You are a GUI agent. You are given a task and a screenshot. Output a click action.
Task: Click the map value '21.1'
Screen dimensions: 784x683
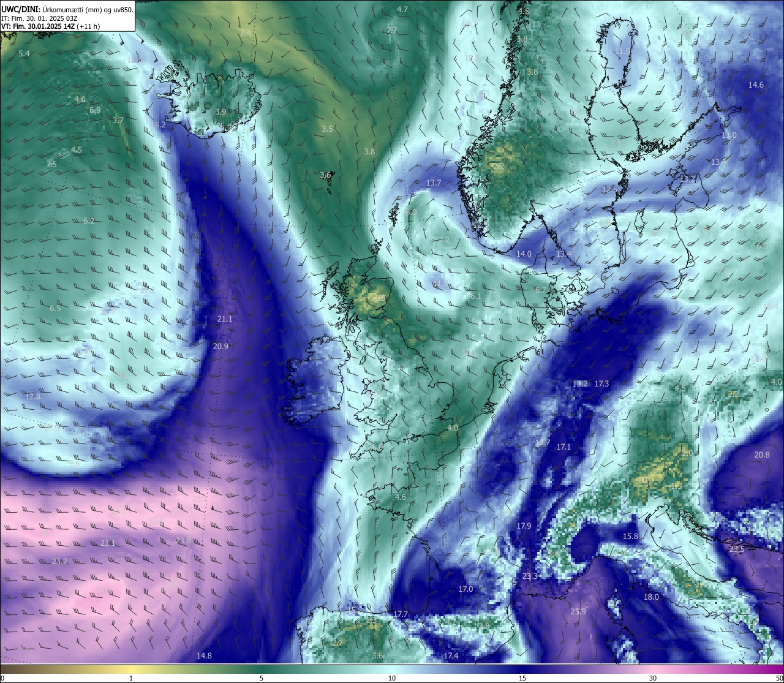tap(225, 319)
